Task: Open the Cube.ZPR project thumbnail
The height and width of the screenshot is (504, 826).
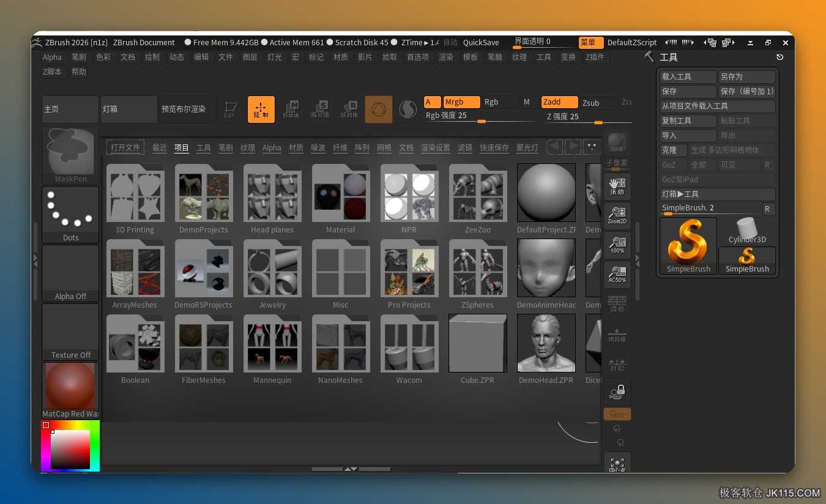Action: pyautogui.click(x=478, y=343)
